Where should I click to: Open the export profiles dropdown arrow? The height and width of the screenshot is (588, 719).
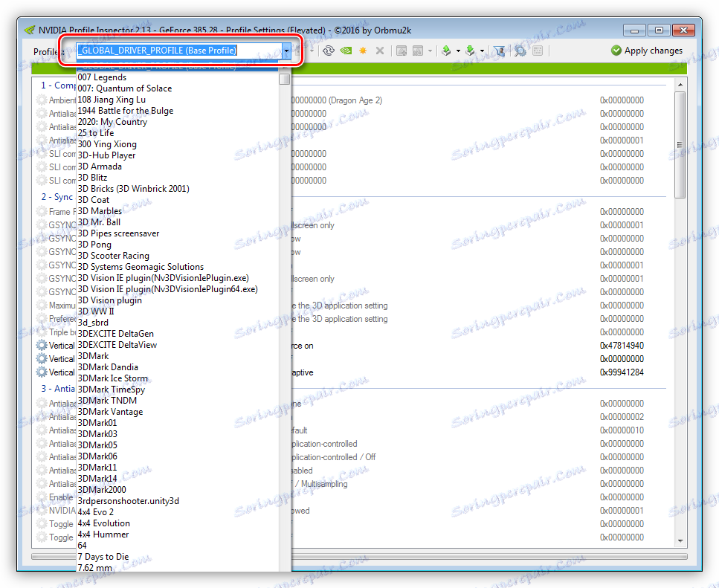pos(458,51)
